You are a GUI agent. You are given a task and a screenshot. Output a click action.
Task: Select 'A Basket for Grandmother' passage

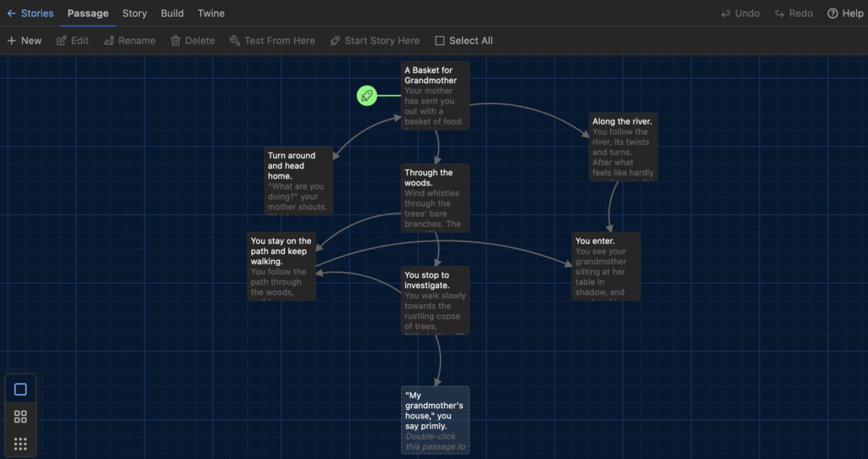(435, 96)
